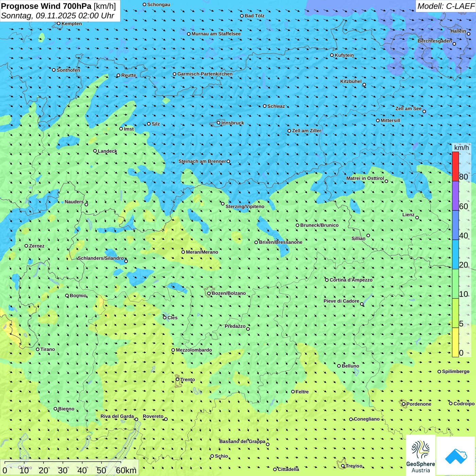Select the Kitzbühel label
Image resolution: width=476 pixels, height=476 pixels.
(x=351, y=81)
